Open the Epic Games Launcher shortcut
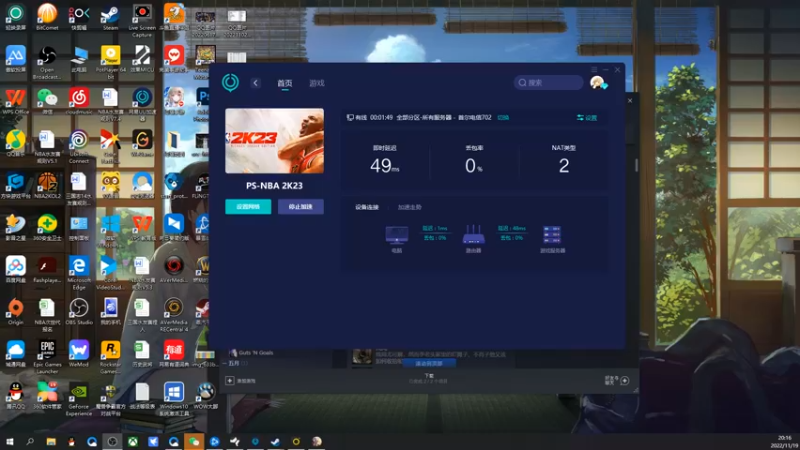The width and height of the screenshot is (800, 450). [47, 358]
